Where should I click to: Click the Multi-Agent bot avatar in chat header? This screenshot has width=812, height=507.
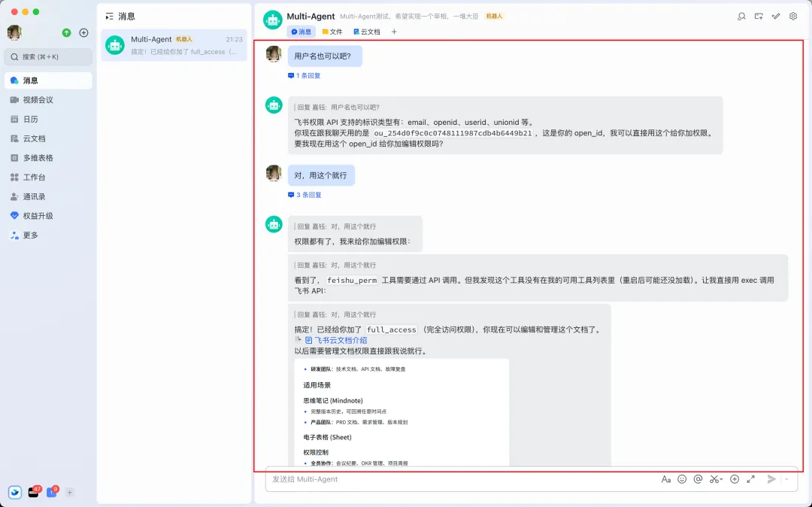point(273,20)
